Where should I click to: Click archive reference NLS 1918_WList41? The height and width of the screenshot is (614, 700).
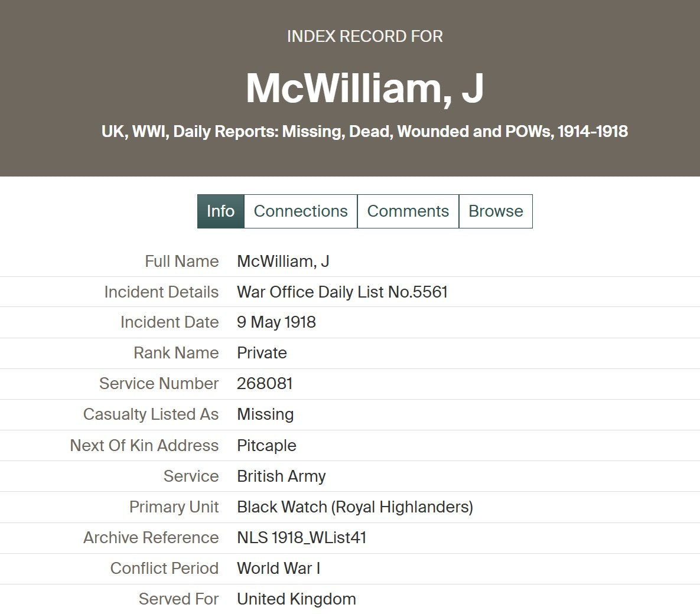point(301,538)
